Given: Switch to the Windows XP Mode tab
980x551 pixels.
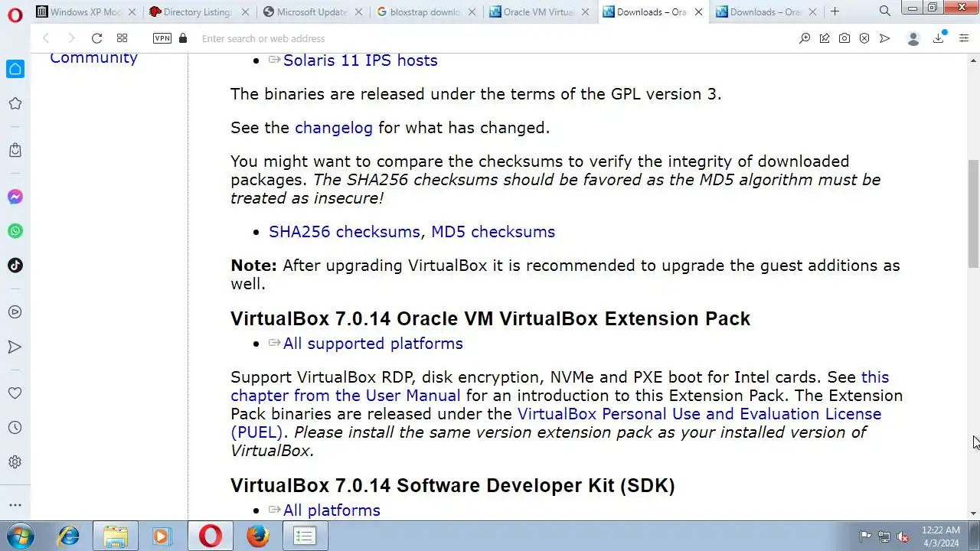Looking at the screenshot, I should coord(87,11).
